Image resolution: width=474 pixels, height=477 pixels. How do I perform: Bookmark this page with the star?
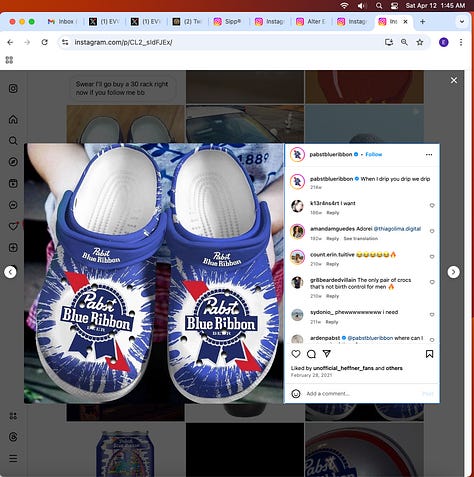(420, 42)
